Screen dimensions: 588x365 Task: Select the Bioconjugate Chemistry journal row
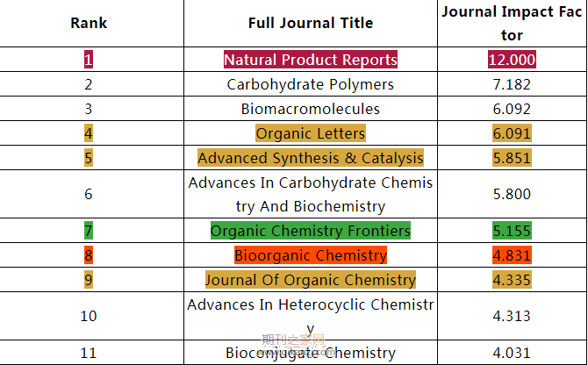(310, 353)
